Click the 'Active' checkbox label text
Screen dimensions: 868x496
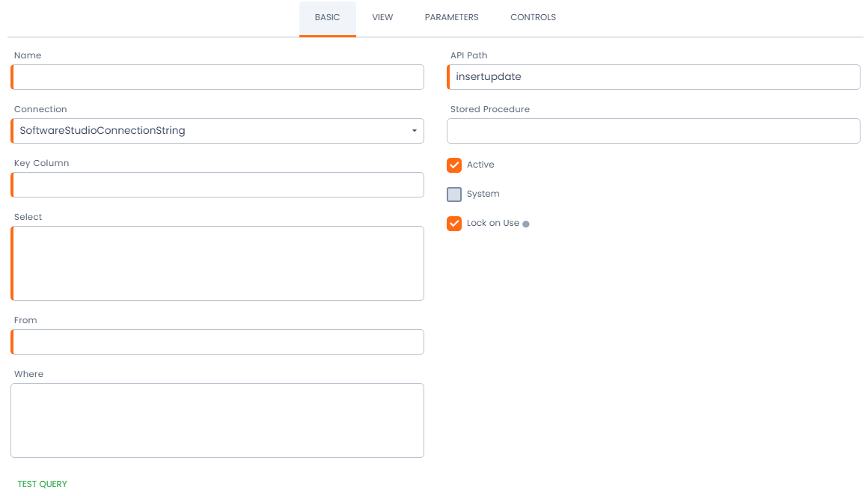[x=480, y=165]
